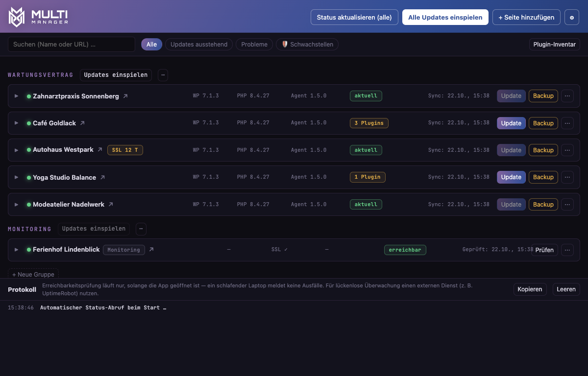
Task: Click Status aktualisieren (alle)
Action: (x=354, y=17)
